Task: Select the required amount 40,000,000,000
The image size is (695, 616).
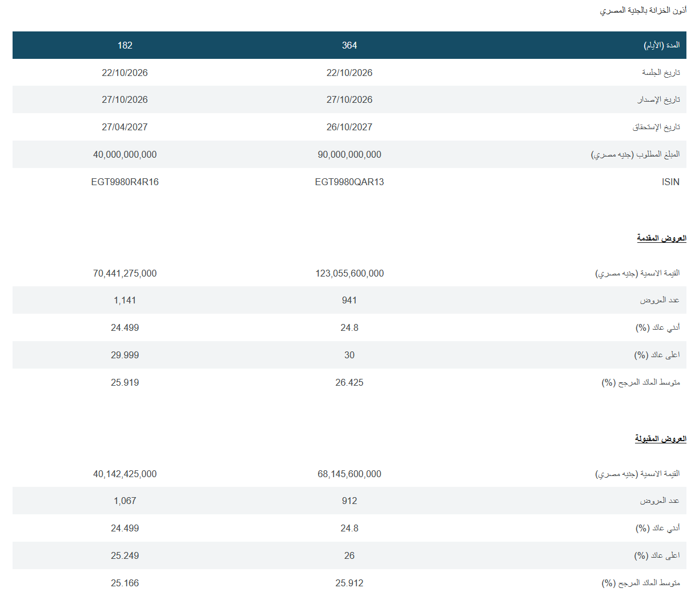Action: click(125, 155)
